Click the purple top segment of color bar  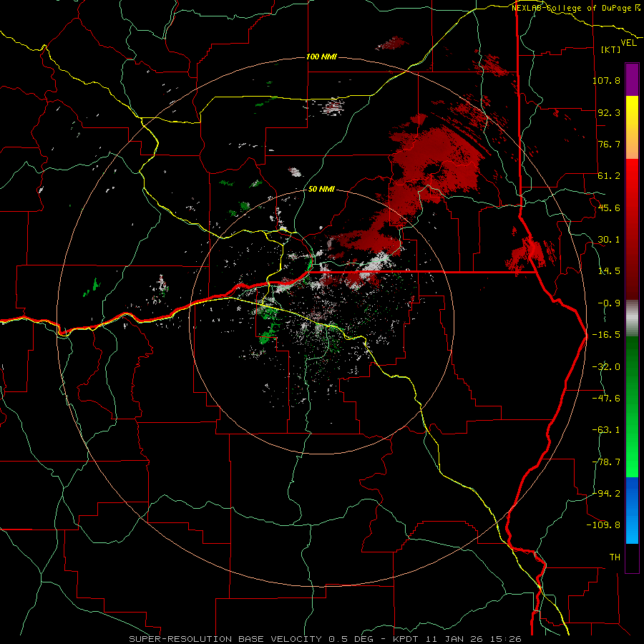[x=632, y=79]
